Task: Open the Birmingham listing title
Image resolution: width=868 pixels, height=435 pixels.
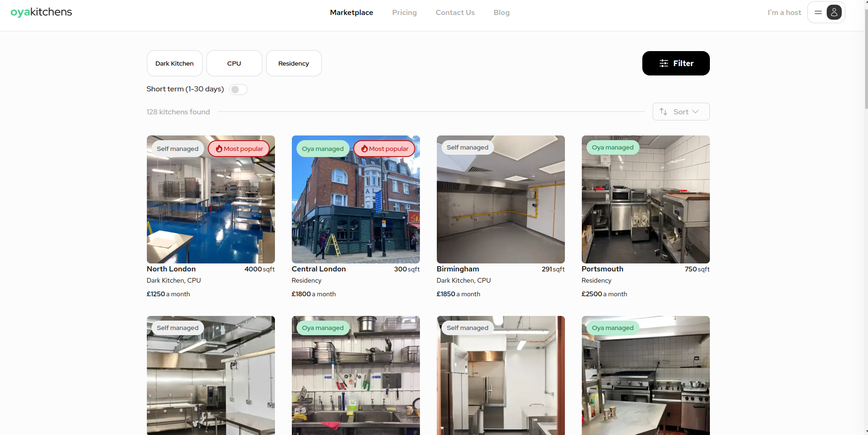Action: (458, 269)
